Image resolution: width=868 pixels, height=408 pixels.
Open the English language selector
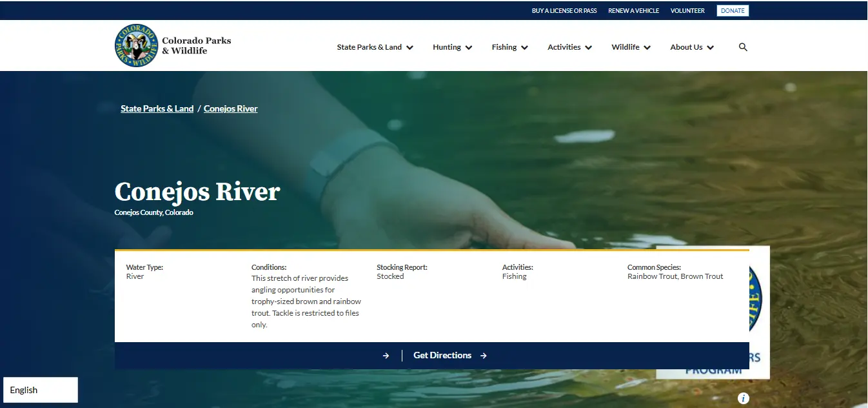click(41, 390)
